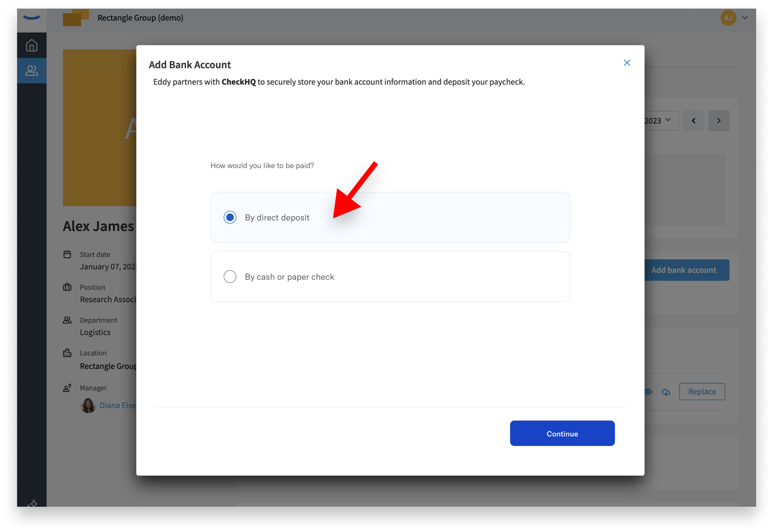Screen dimensions: 773x532
Task: Select the By cash or paper check option
Action: 390,277
